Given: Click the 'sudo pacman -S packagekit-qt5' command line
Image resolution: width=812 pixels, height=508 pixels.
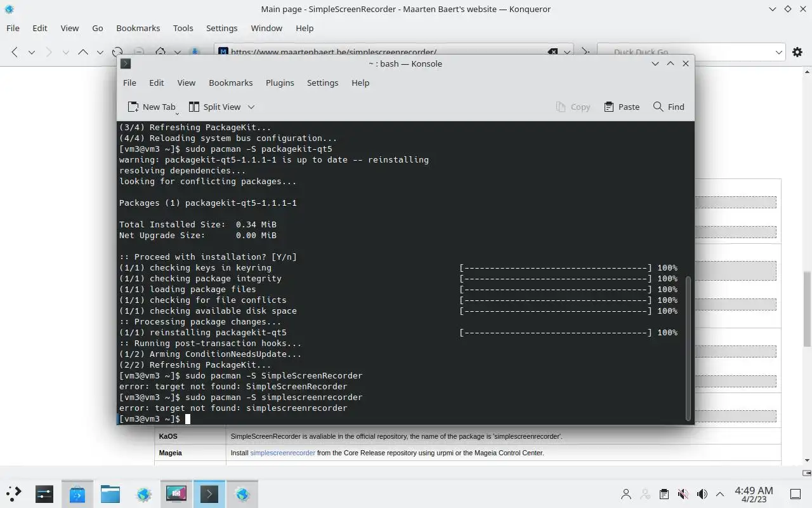Looking at the screenshot, I should (259, 149).
